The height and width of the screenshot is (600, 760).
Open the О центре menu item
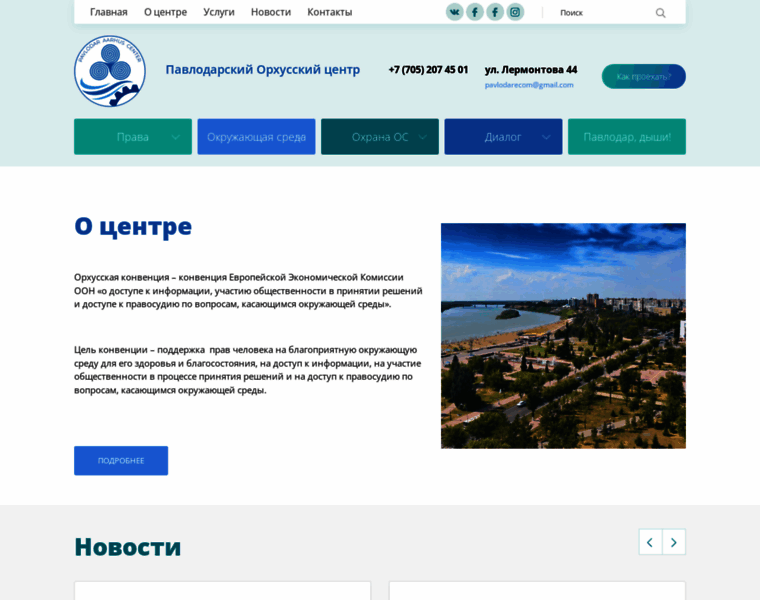point(165,12)
